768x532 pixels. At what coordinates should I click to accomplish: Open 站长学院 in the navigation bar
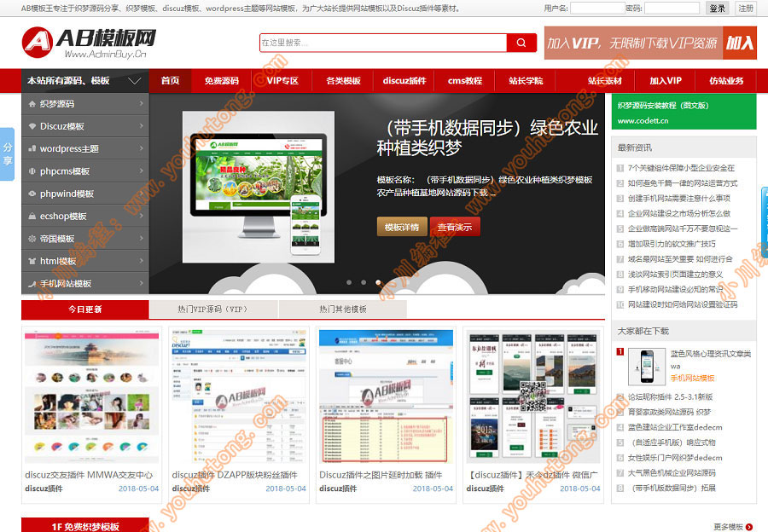pos(526,81)
